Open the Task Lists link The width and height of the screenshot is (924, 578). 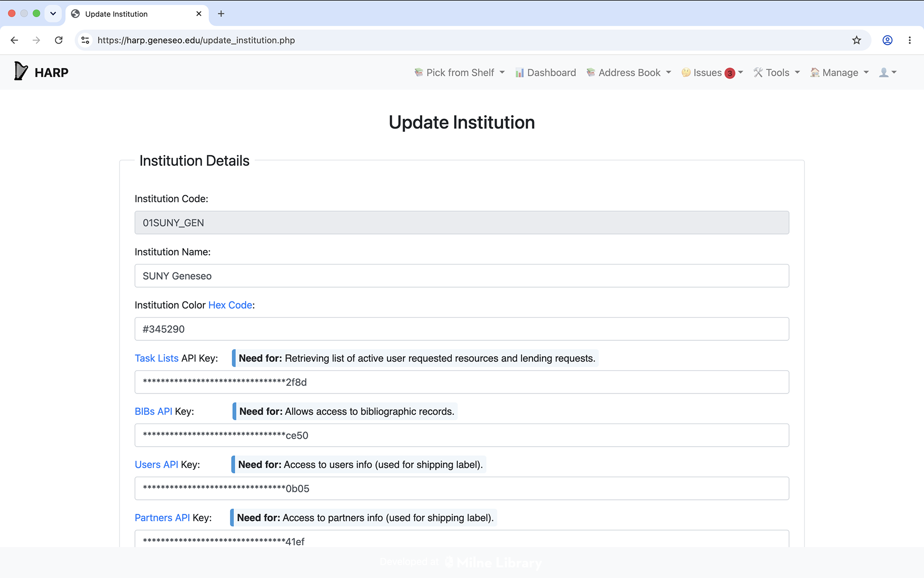point(157,358)
